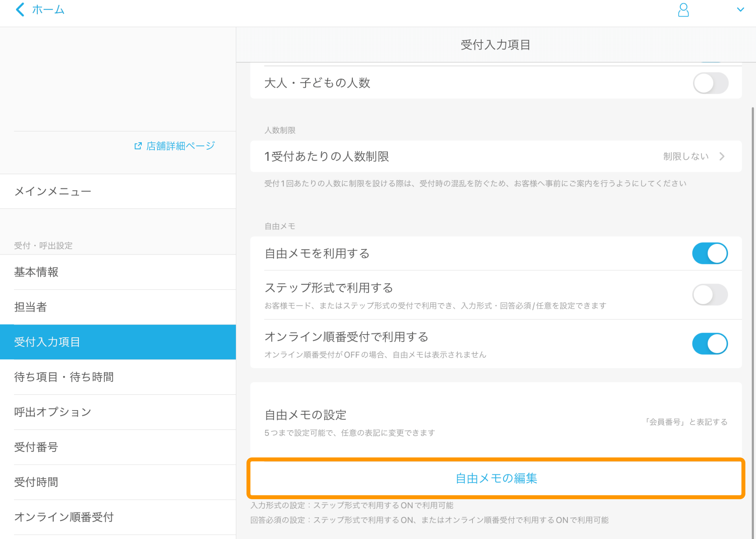Viewport: 756px width, 539px height.
Task: Select the 受付入力項目 sidebar item
Action: [x=118, y=342]
